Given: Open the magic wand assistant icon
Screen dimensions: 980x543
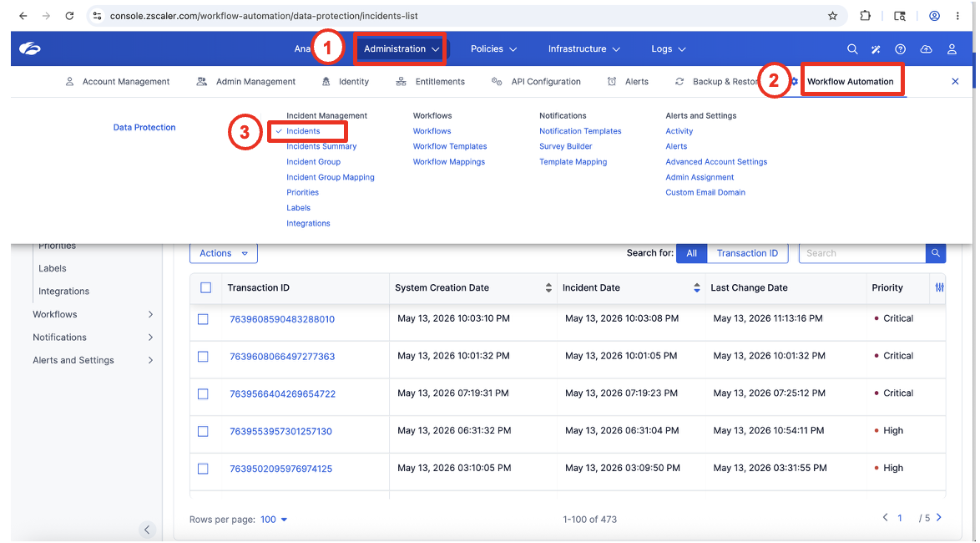Looking at the screenshot, I should coord(876,48).
